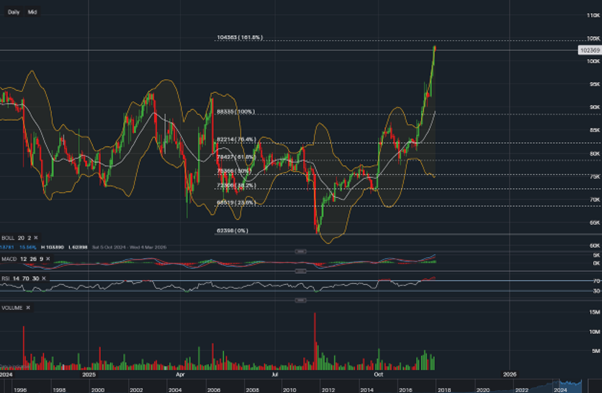This screenshot has width=602, height=393.
Task: Select the 23.6% Fibonacci level label
Action: [x=236, y=203]
